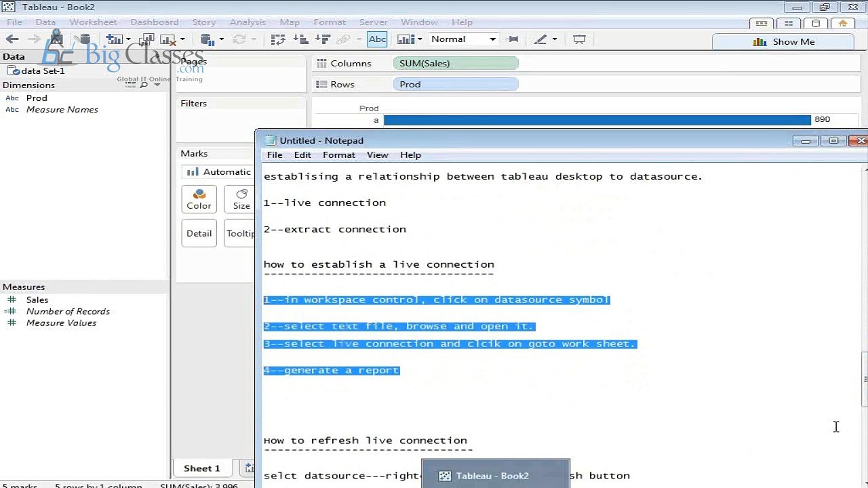Screen dimensions: 868x488
Task: Click the Run Update refresh icon
Action: pyautogui.click(x=239, y=39)
